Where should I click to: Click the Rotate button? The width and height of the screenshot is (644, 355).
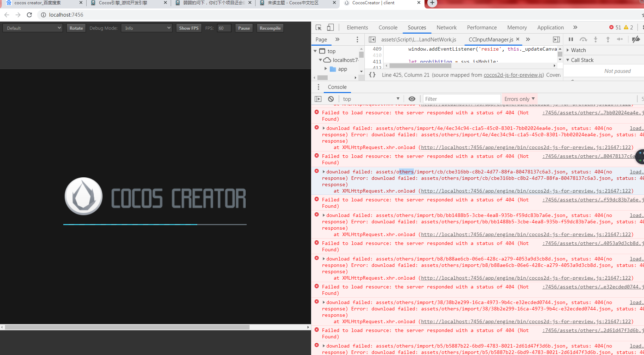tap(76, 28)
